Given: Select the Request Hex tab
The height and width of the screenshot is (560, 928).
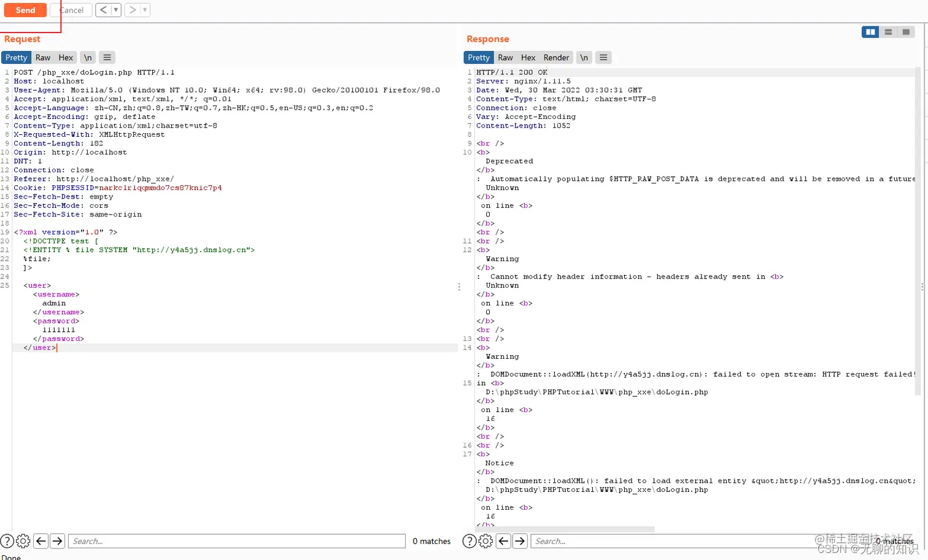Looking at the screenshot, I should point(66,58).
